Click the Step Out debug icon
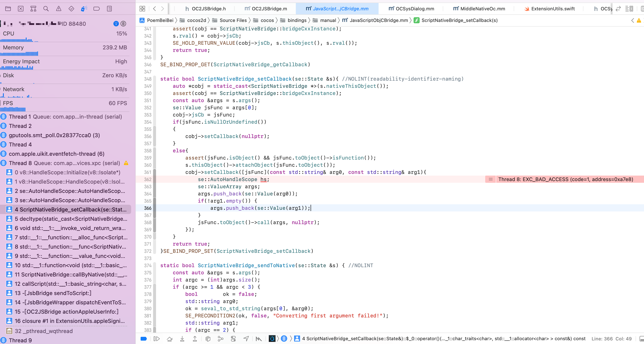This screenshot has width=644, height=344. coord(195,339)
